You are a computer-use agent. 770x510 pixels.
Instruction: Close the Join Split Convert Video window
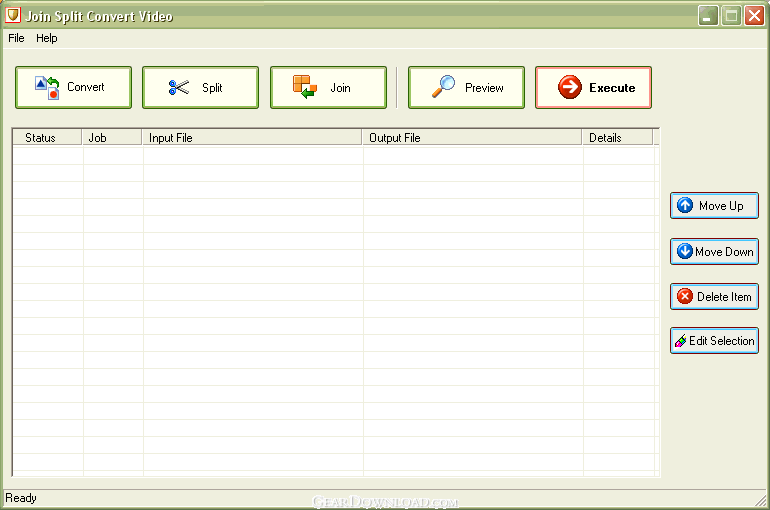click(754, 16)
